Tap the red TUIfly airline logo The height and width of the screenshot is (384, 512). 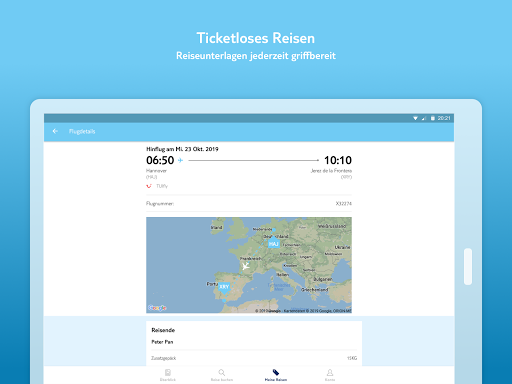[x=149, y=186]
